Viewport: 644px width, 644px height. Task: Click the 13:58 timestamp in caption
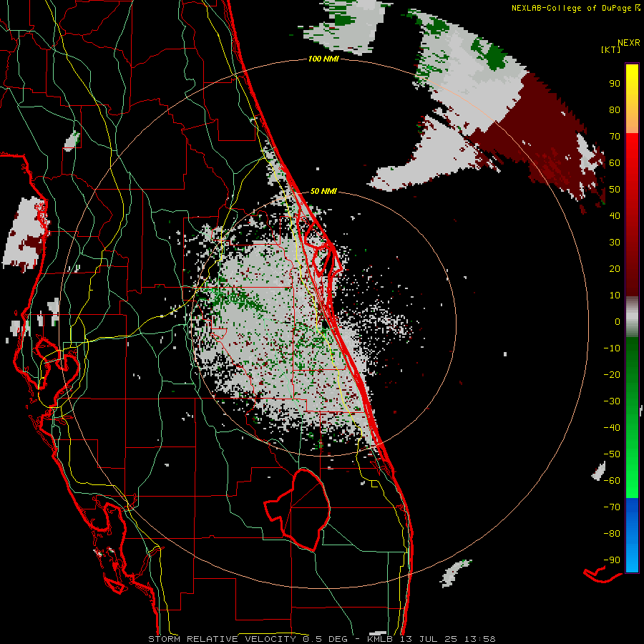[x=479, y=639]
